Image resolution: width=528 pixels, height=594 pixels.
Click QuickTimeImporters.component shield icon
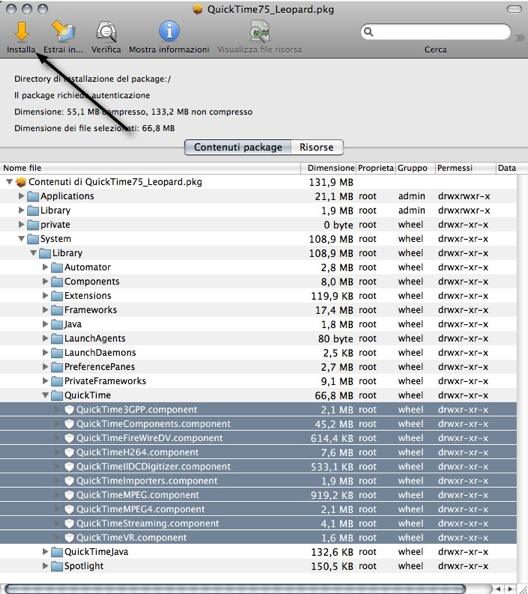pos(69,481)
